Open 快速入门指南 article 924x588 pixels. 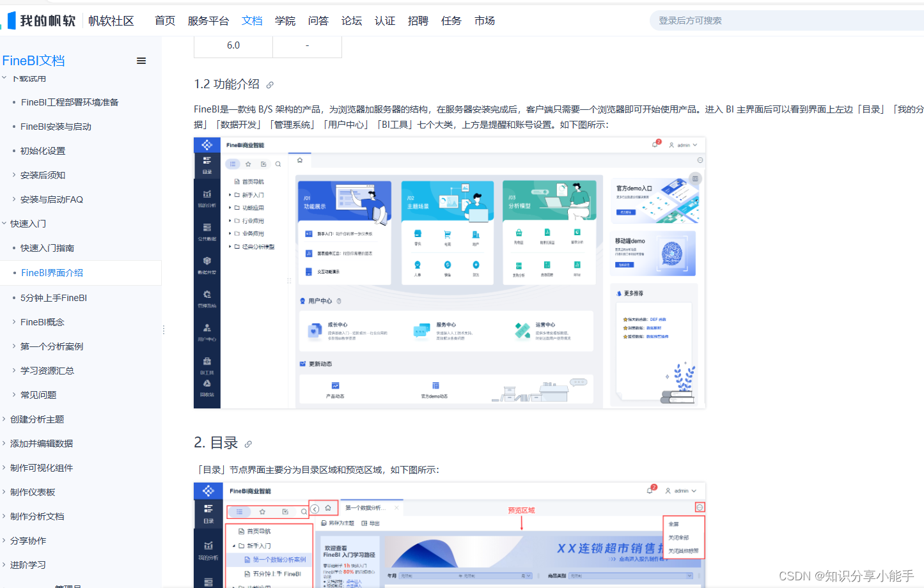pos(47,248)
